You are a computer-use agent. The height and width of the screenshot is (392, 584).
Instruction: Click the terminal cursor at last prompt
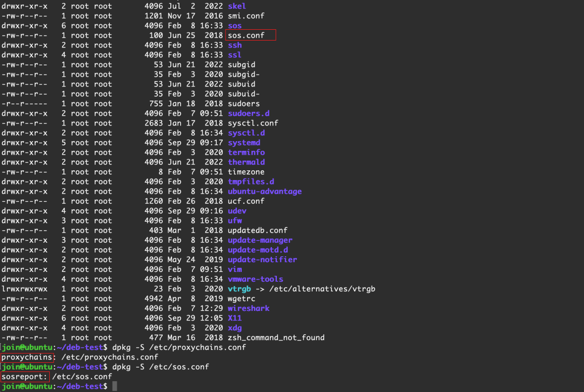pos(115,386)
